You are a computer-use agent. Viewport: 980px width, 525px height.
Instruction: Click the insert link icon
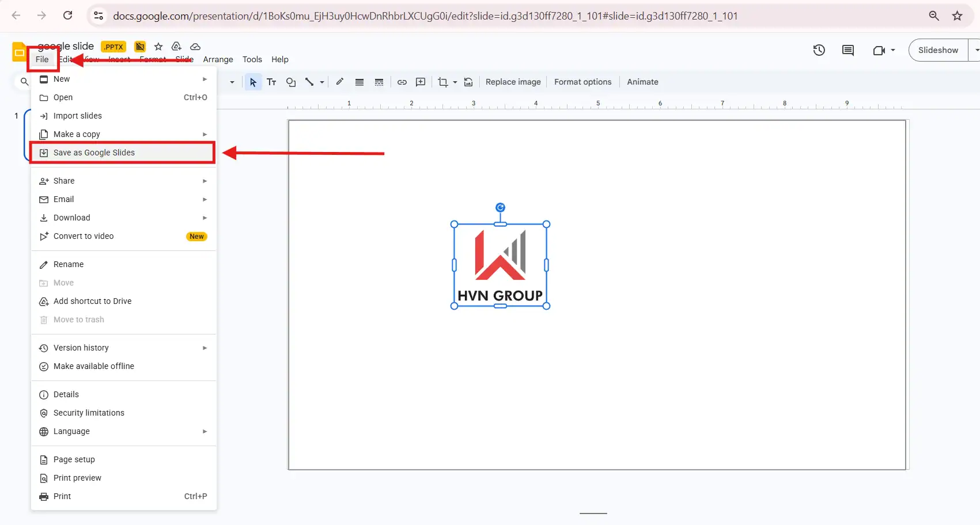coord(402,82)
